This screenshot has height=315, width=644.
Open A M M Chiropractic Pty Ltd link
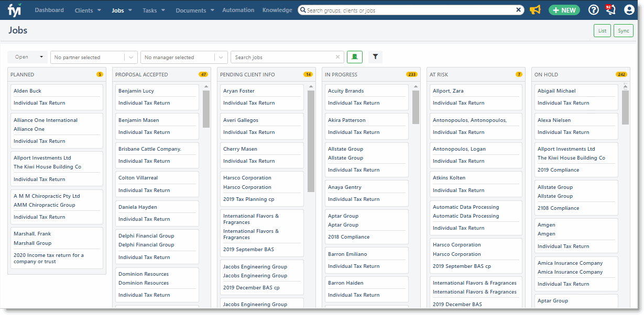[x=47, y=196]
